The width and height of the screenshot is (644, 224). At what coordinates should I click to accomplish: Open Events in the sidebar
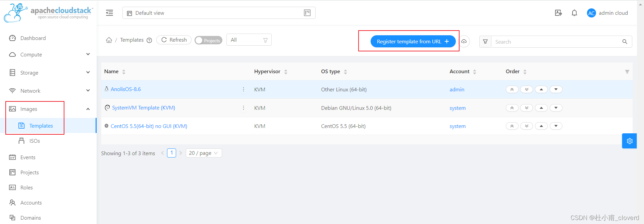[x=28, y=158]
